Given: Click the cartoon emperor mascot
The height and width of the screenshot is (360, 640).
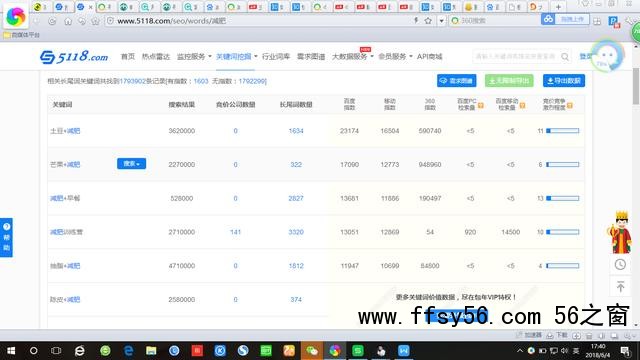Looking at the screenshot, I should 620,233.
